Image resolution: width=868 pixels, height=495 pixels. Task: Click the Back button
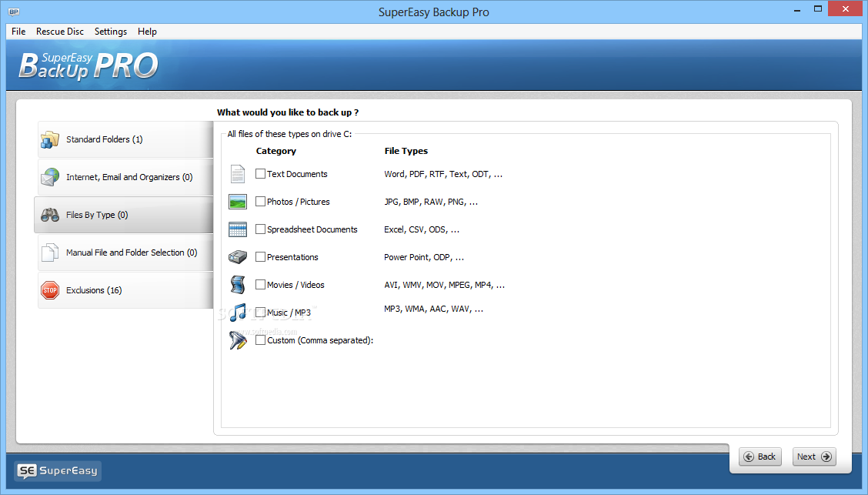[760, 457]
